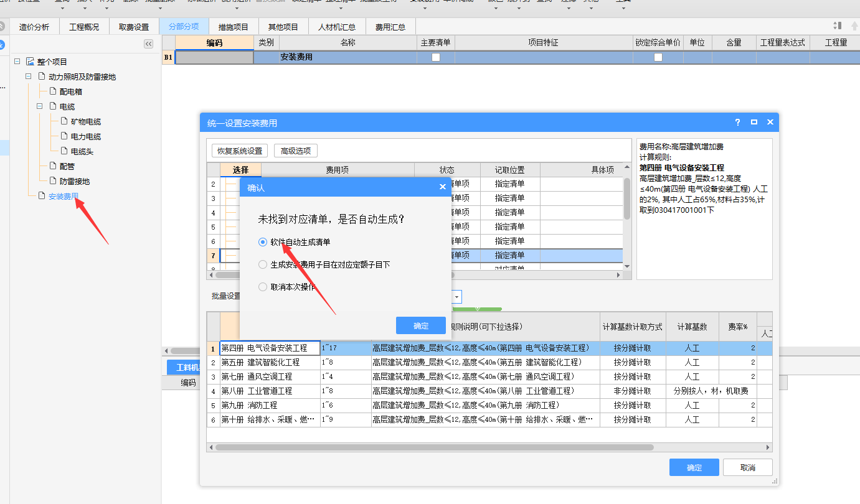This screenshot has height=504, width=860.
Task: Switch to the 造价分析 tab
Action: 34,27
